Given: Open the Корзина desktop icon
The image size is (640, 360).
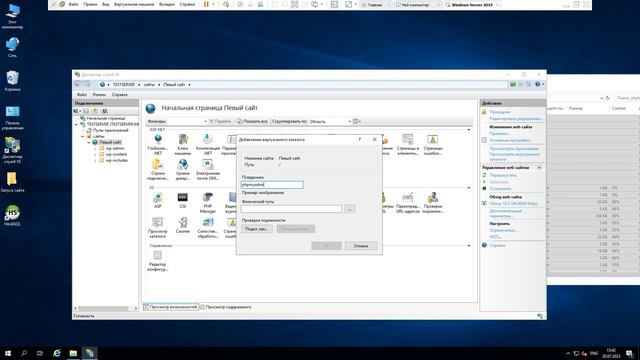Looking at the screenshot, I should (x=12, y=81).
